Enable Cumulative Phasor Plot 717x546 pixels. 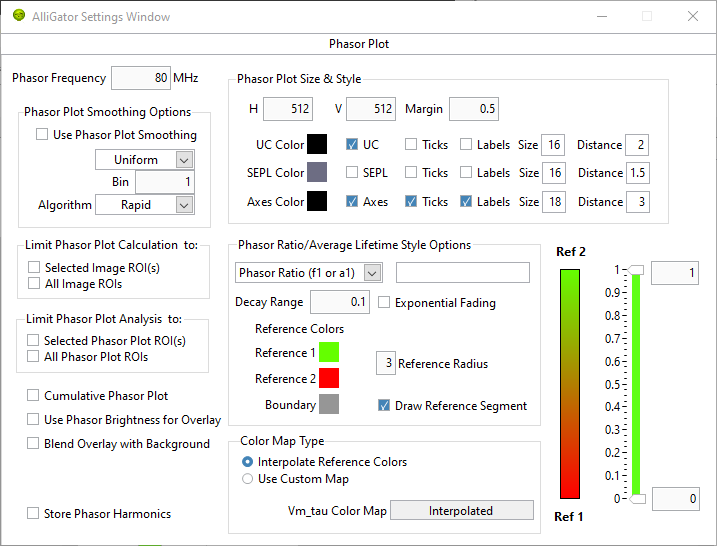click(x=33, y=395)
